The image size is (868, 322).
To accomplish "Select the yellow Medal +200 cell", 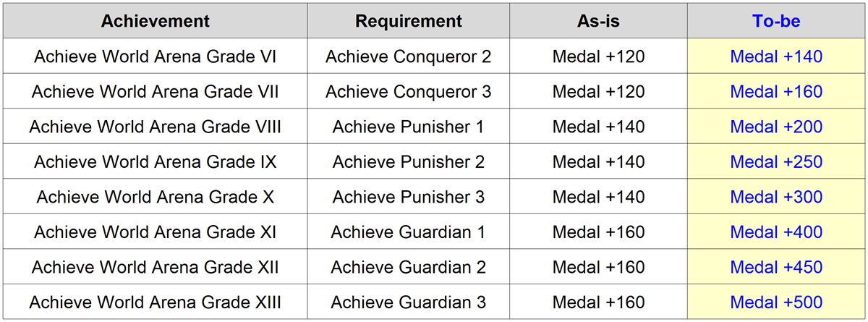I will pos(776,127).
